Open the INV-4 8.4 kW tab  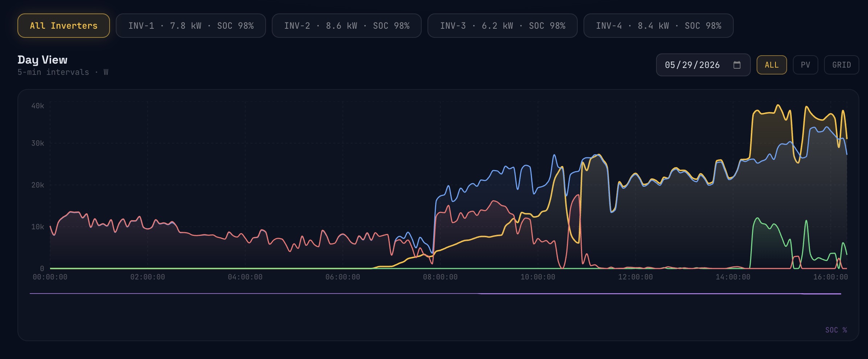658,26
